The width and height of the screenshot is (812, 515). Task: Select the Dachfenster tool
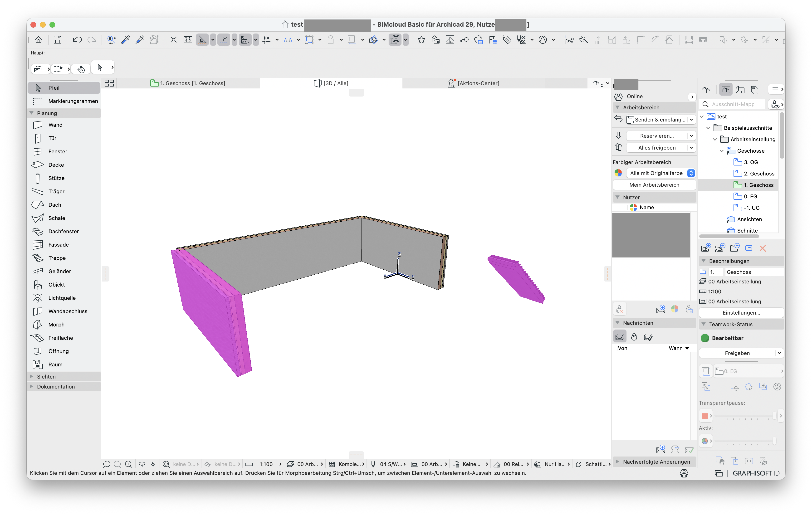click(64, 232)
